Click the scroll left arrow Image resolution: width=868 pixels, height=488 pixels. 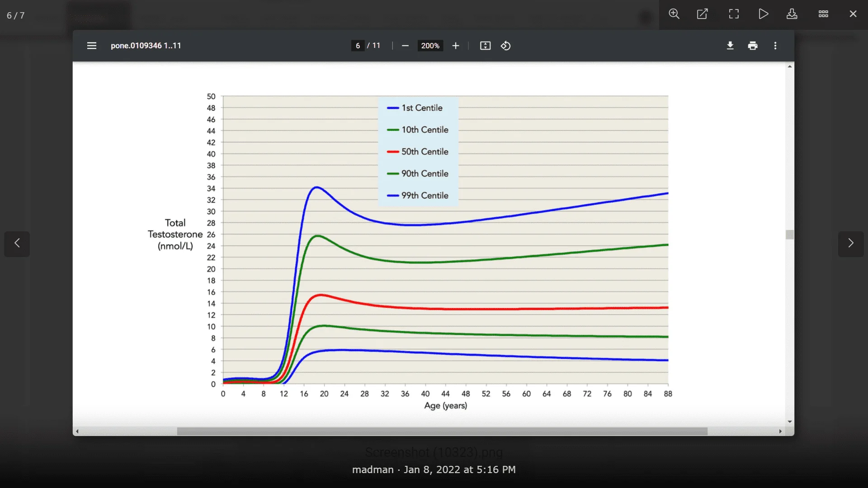pos(77,431)
